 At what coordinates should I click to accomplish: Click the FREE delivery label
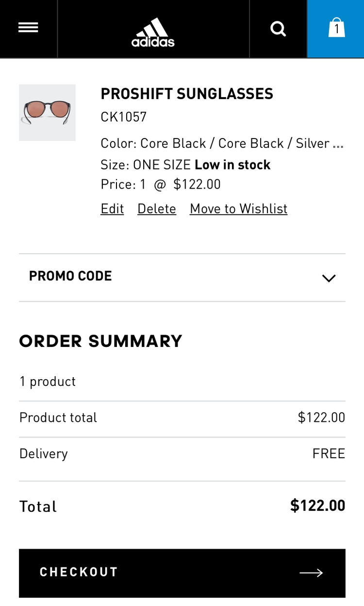pyautogui.click(x=329, y=453)
